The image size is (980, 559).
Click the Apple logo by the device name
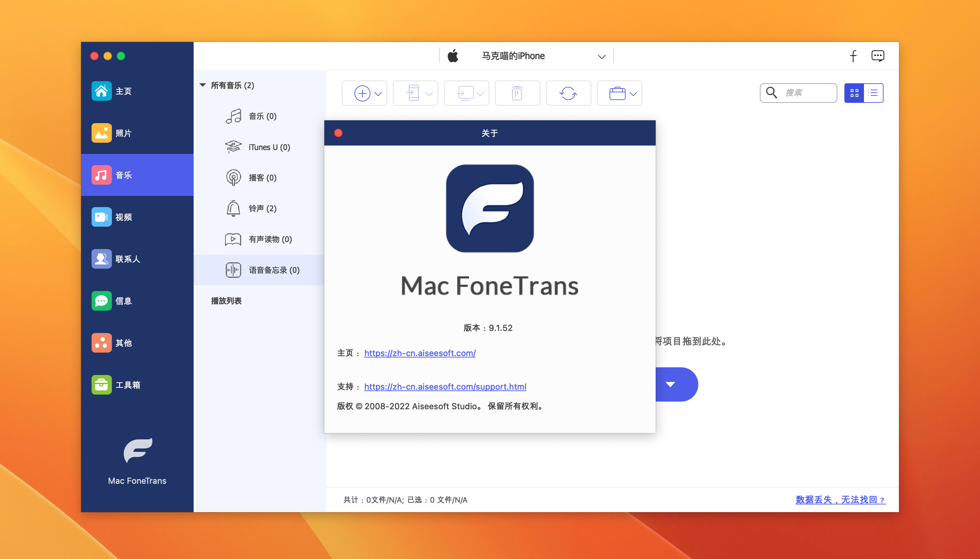coord(453,56)
